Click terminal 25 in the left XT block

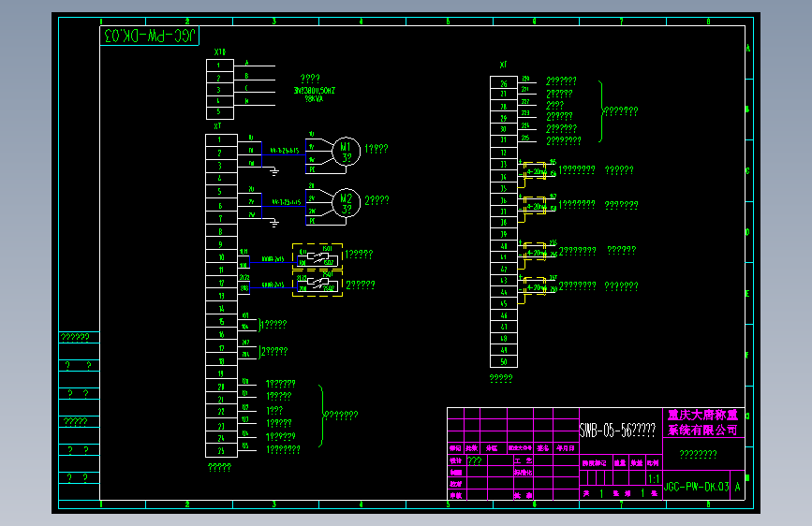point(221,451)
